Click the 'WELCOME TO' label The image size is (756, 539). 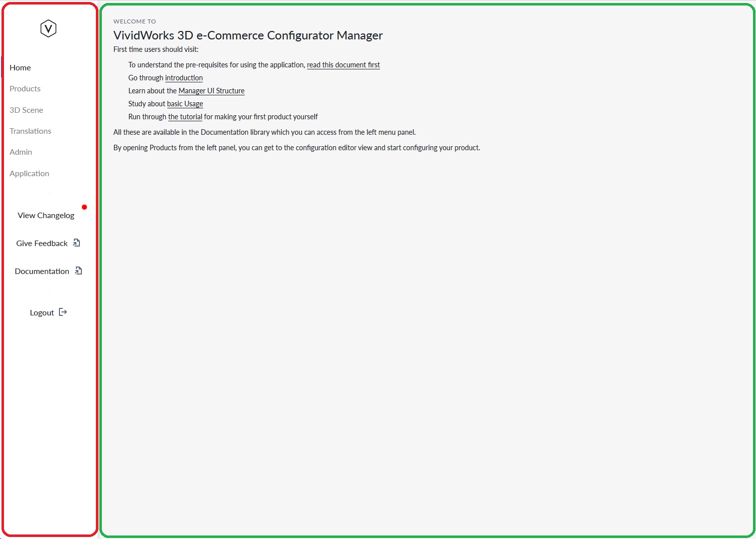point(135,21)
